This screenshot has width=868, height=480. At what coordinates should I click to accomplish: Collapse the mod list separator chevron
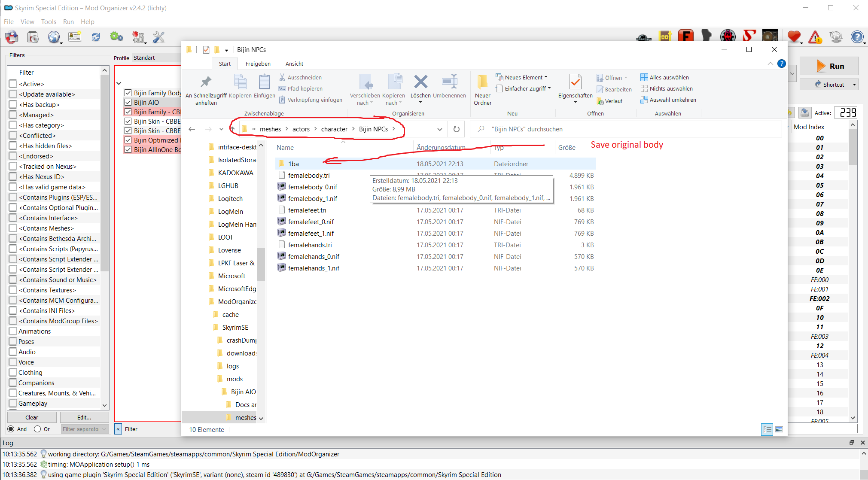pyautogui.click(x=119, y=83)
